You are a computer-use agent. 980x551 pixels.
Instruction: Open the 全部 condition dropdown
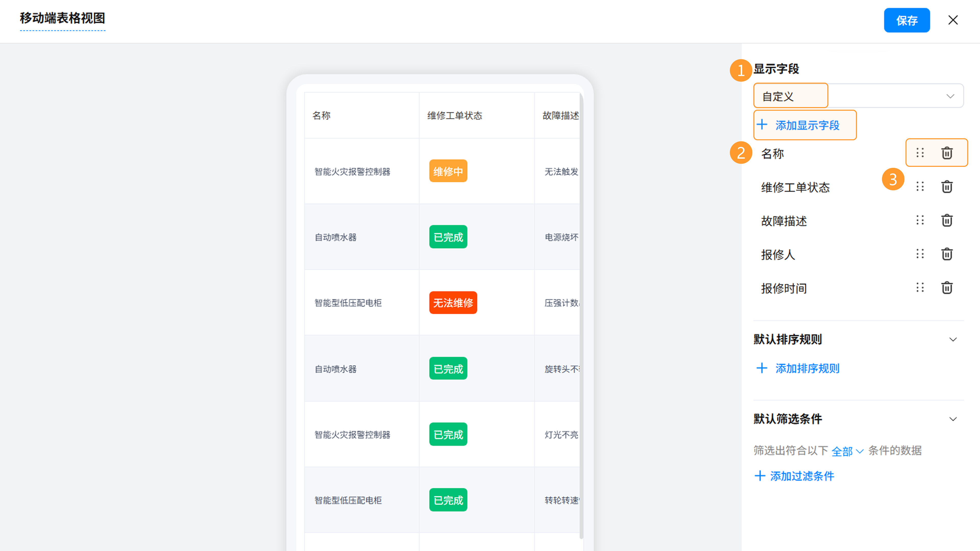pyautogui.click(x=847, y=451)
